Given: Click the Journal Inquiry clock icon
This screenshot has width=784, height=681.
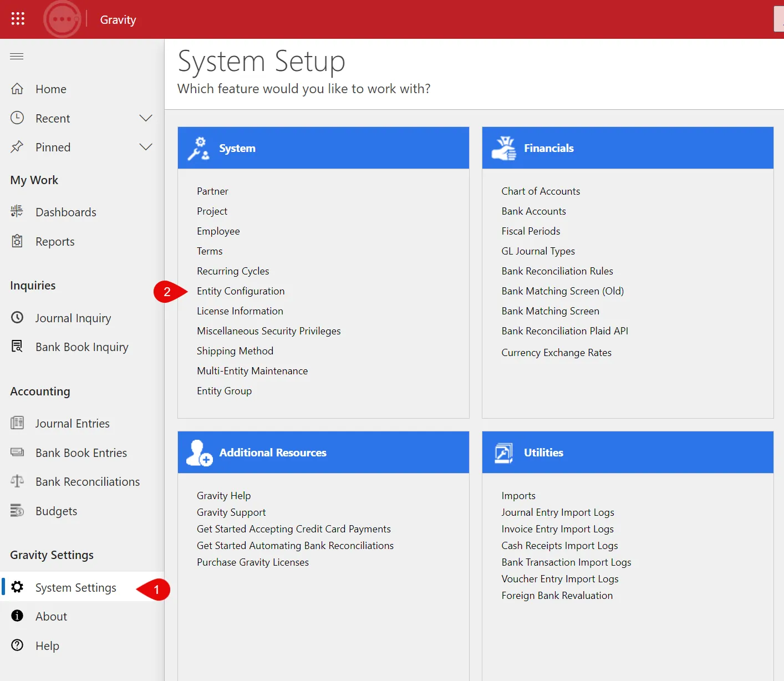Looking at the screenshot, I should pos(17,317).
